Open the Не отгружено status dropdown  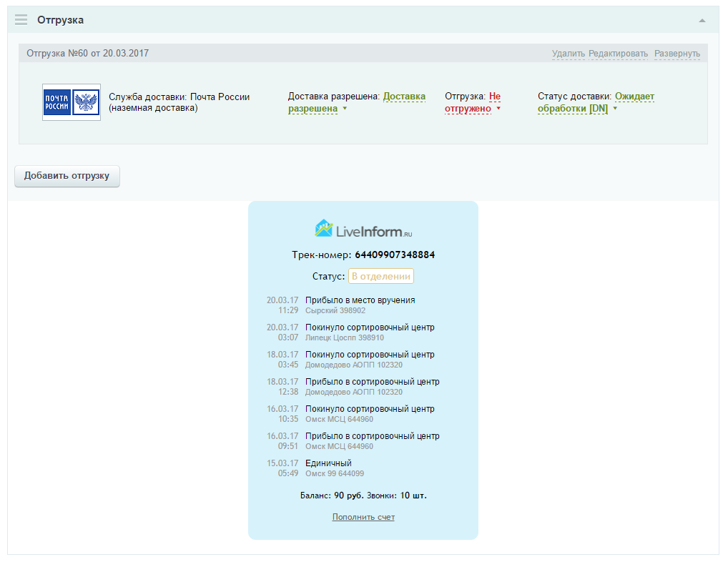point(473,102)
